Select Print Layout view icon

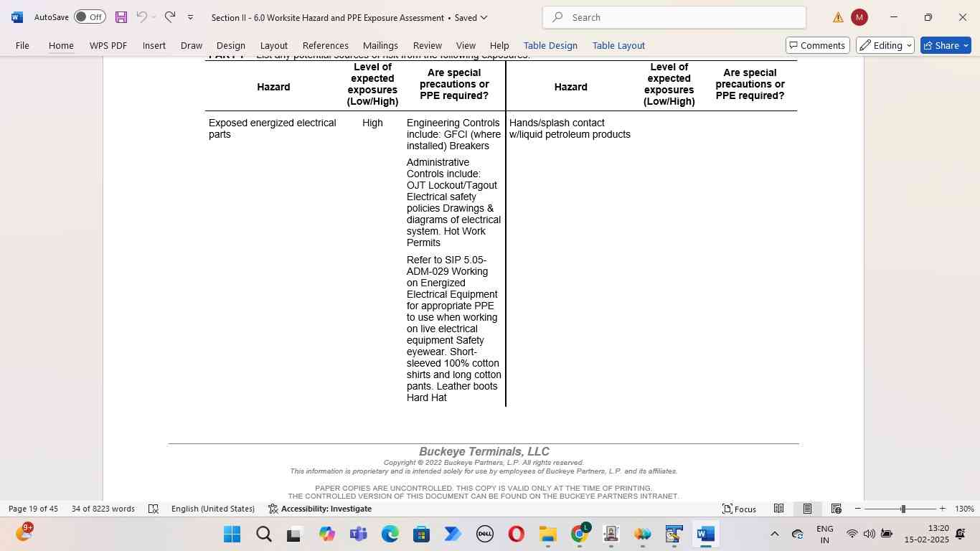[807, 509]
